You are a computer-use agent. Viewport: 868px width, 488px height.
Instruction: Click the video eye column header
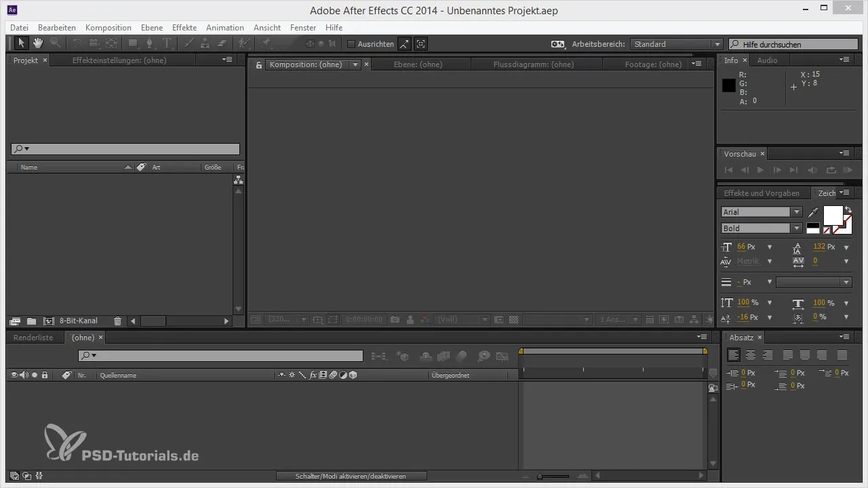14,375
